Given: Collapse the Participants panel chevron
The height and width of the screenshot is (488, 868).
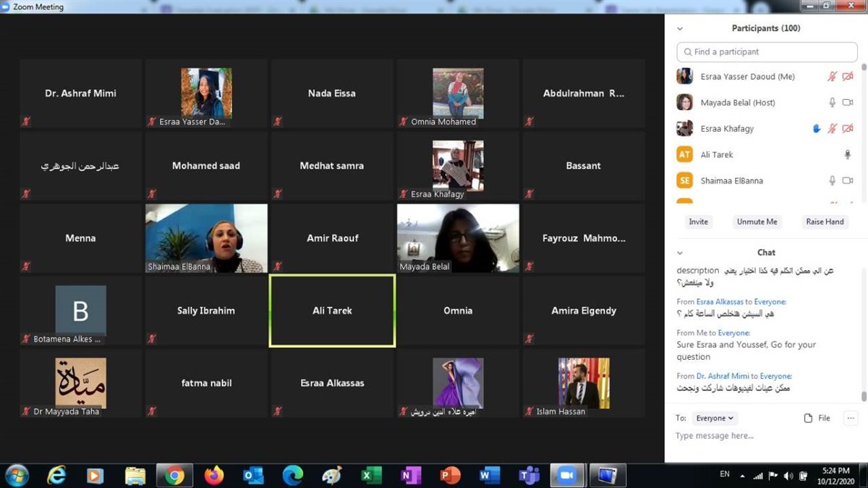Looking at the screenshot, I should coord(679,28).
